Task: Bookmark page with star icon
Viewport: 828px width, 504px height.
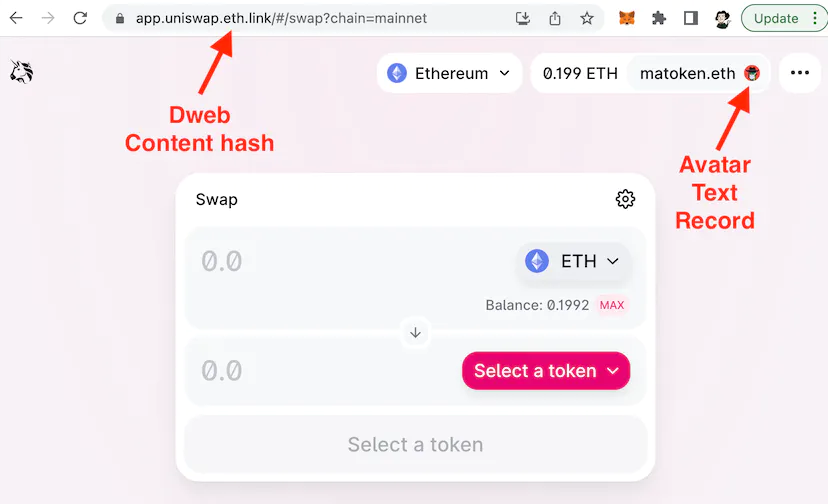Action: [x=587, y=18]
